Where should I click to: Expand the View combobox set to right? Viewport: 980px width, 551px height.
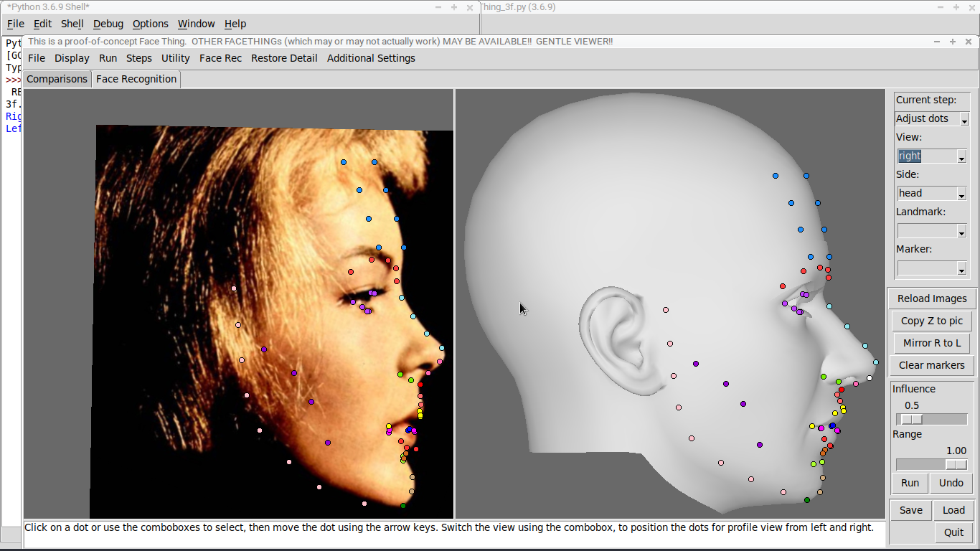961,156
